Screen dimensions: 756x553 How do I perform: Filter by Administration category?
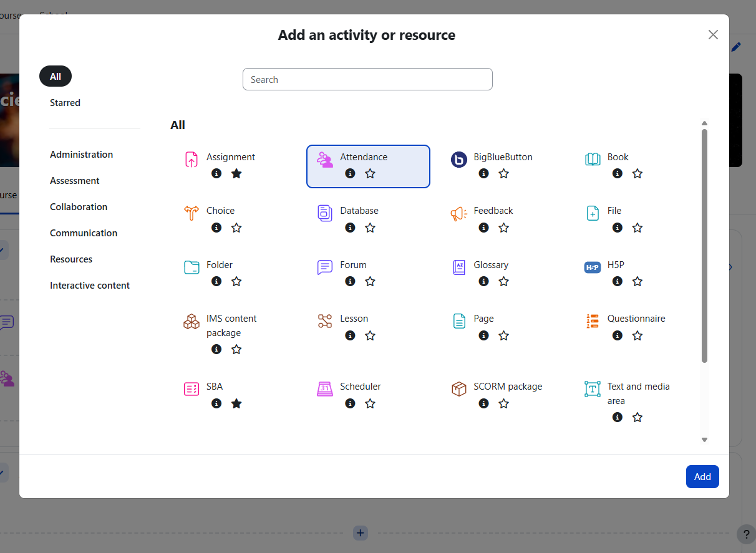[x=82, y=154]
